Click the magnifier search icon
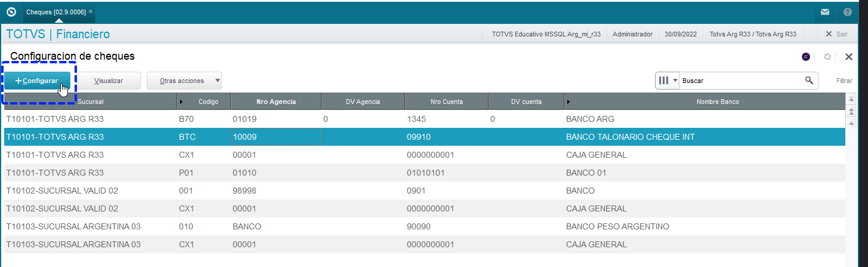Screen dimensions: 868x267 [x=809, y=80]
